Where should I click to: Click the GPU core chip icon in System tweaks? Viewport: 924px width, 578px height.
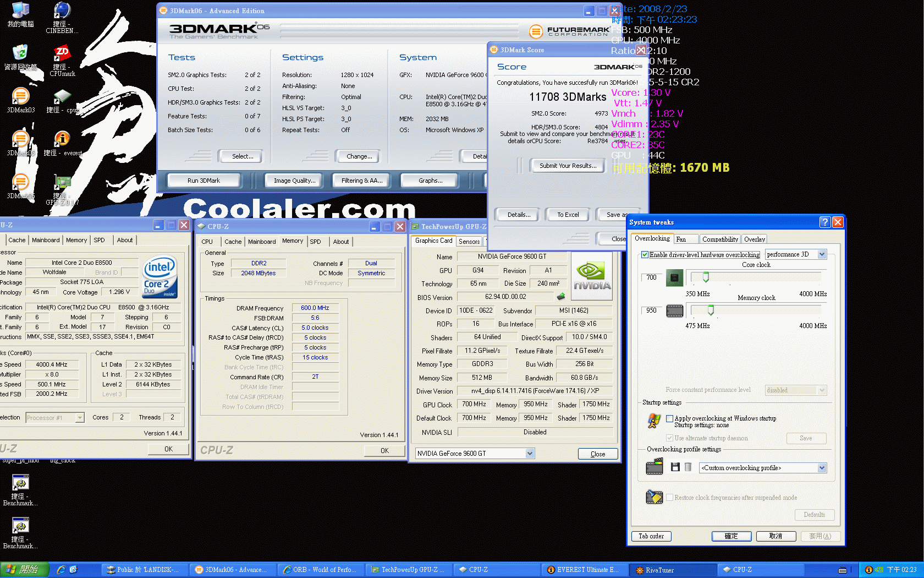(674, 277)
